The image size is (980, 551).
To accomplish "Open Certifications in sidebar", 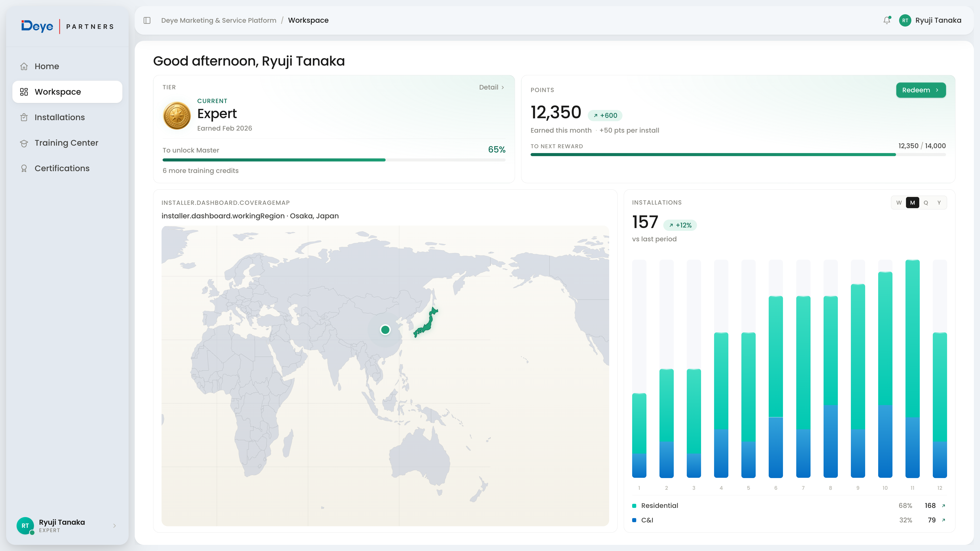I will coord(67,168).
